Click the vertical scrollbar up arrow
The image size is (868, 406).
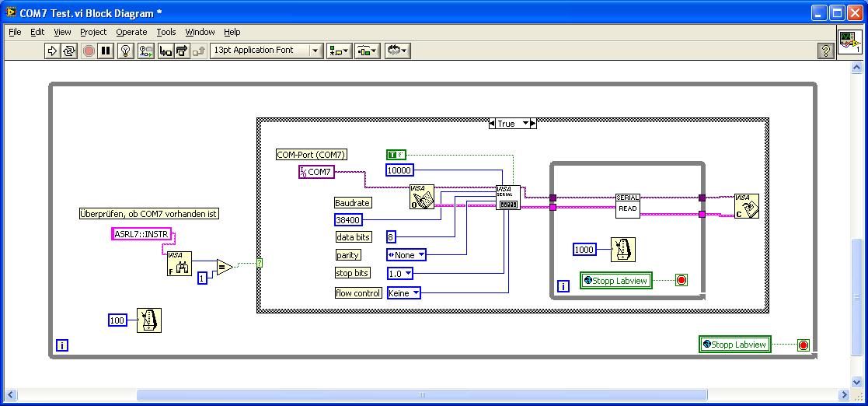[856, 67]
